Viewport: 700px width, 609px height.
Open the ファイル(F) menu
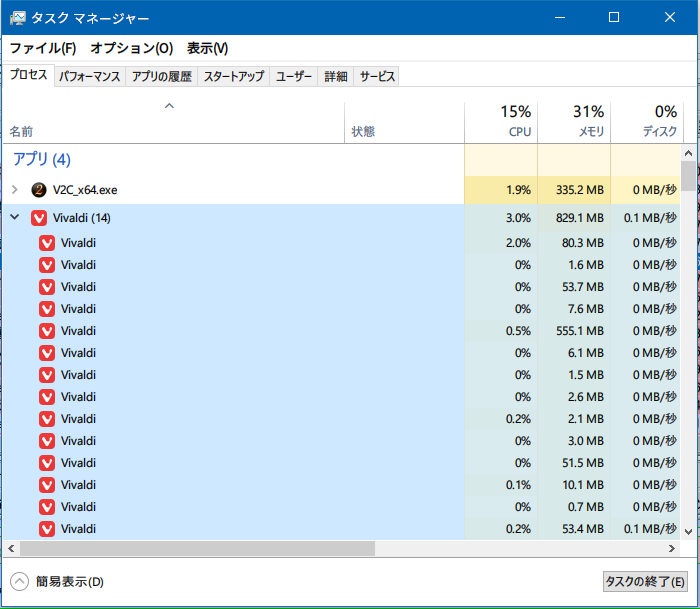(42, 48)
